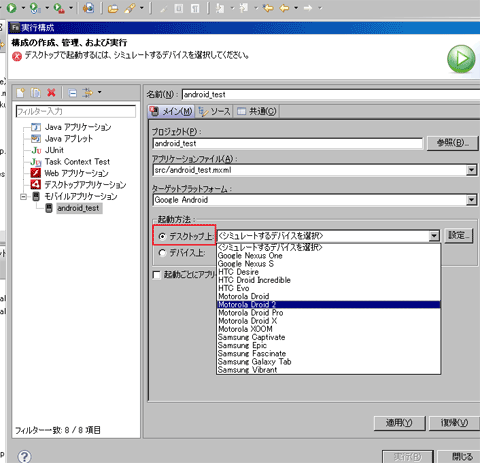Image resolution: width=480 pixels, height=463 pixels.
Task: Click the 参照(B) browse button
Action: [x=452, y=143]
